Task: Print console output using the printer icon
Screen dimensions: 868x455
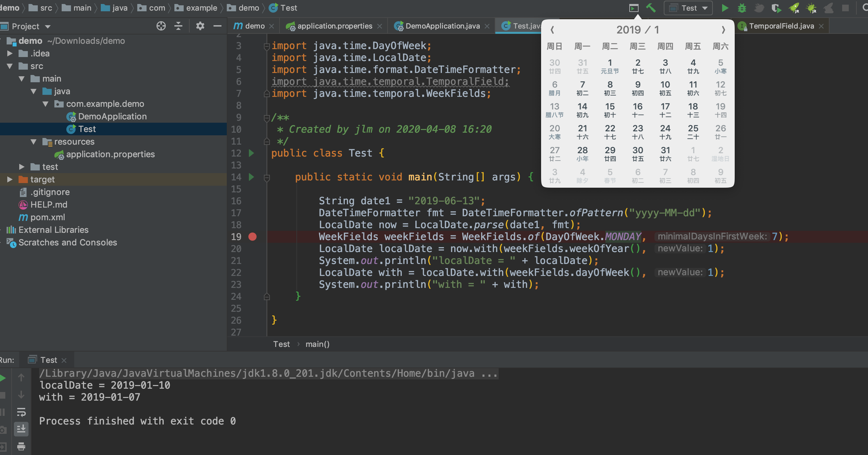Action: point(21,447)
